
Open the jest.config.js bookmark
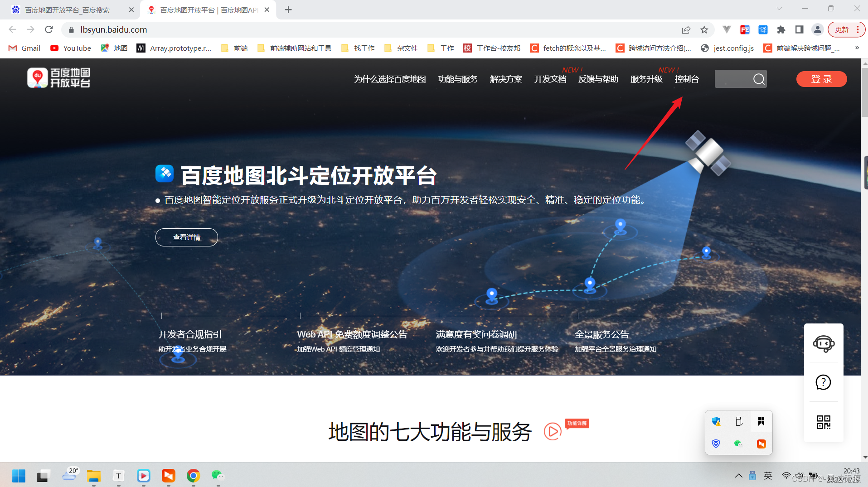[727, 48]
